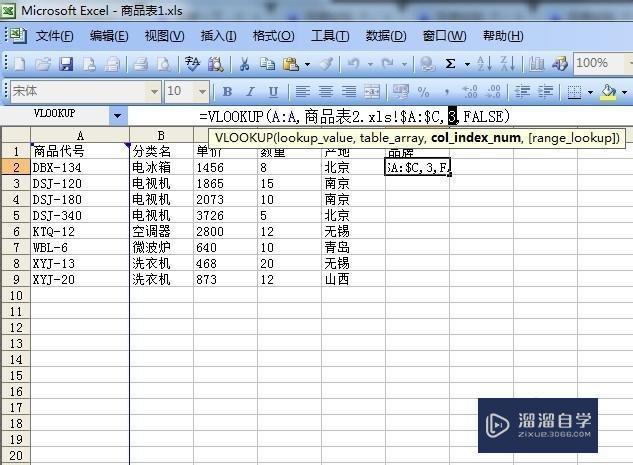This screenshot has height=465, width=633.
Task: Open the 插入(I) menu
Action: pos(218,36)
